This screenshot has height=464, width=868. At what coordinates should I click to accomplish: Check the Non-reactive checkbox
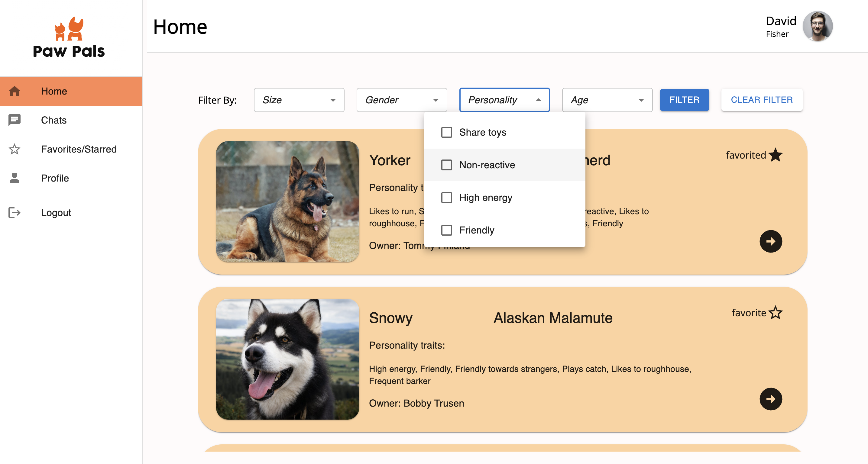(x=446, y=165)
